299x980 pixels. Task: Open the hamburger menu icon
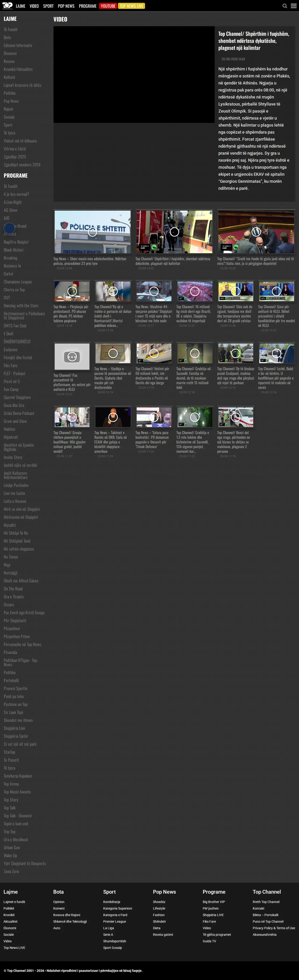294,6
